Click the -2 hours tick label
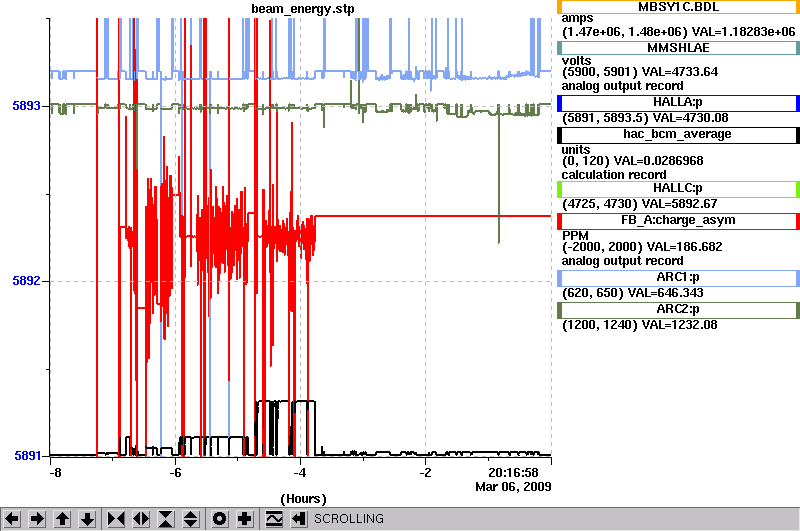Image resolution: width=800 pixels, height=531 pixels. (x=425, y=473)
